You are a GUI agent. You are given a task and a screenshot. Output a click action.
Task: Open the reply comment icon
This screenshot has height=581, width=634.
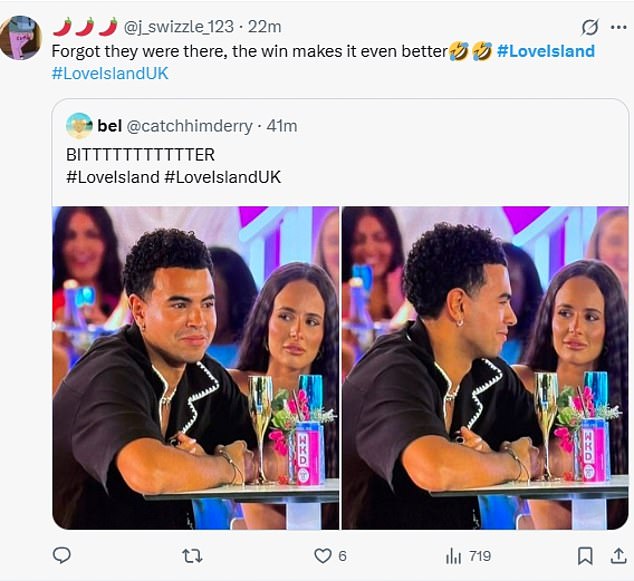62,556
